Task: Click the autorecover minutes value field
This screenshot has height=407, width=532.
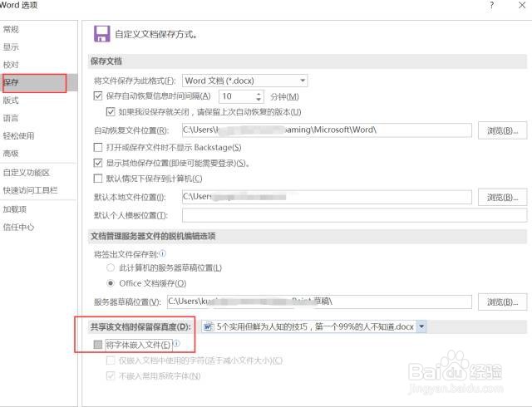Action: click(x=237, y=96)
